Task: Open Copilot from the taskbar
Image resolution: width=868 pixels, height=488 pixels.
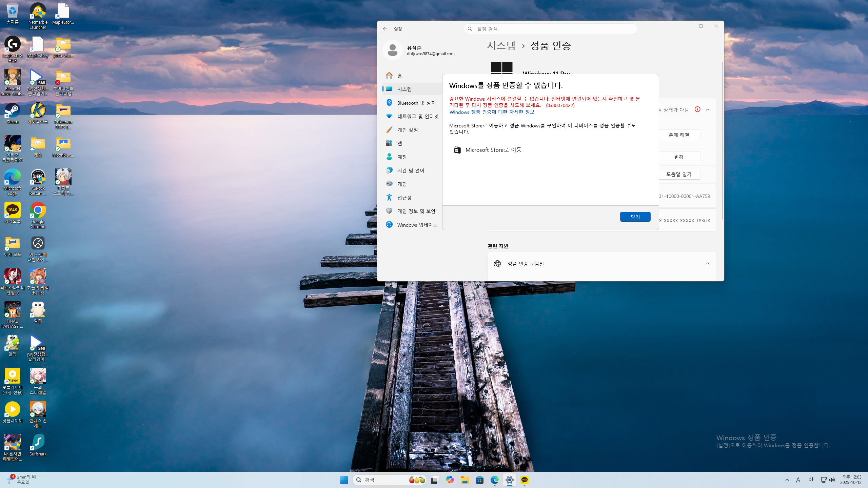Action: point(450,480)
